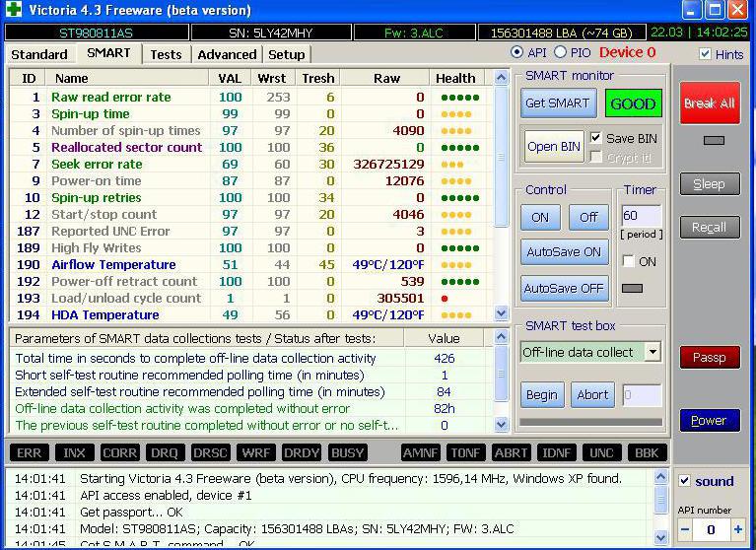Click the DRDY status indicator
Viewport: 756px width, 550px height.
(302, 452)
